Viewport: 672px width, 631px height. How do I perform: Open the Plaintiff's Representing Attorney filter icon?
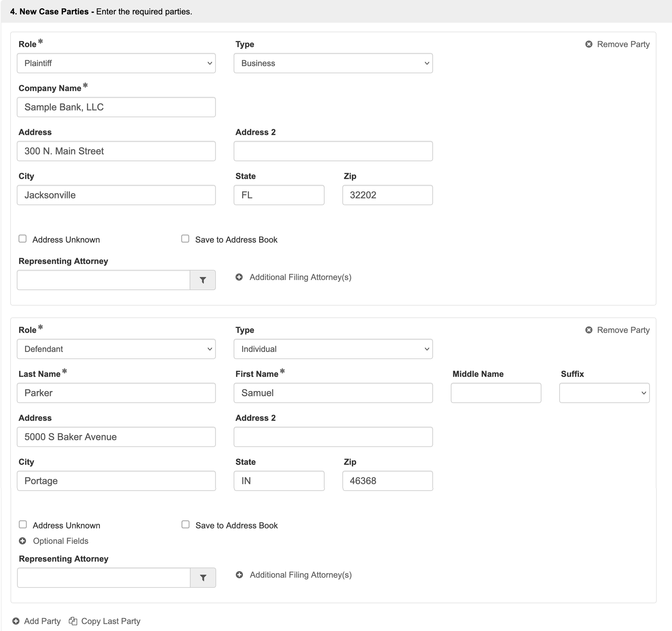pos(203,280)
